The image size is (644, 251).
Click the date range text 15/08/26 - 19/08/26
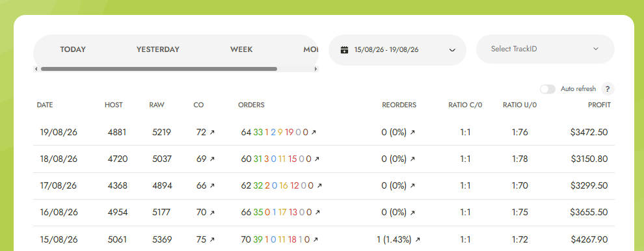click(386, 49)
